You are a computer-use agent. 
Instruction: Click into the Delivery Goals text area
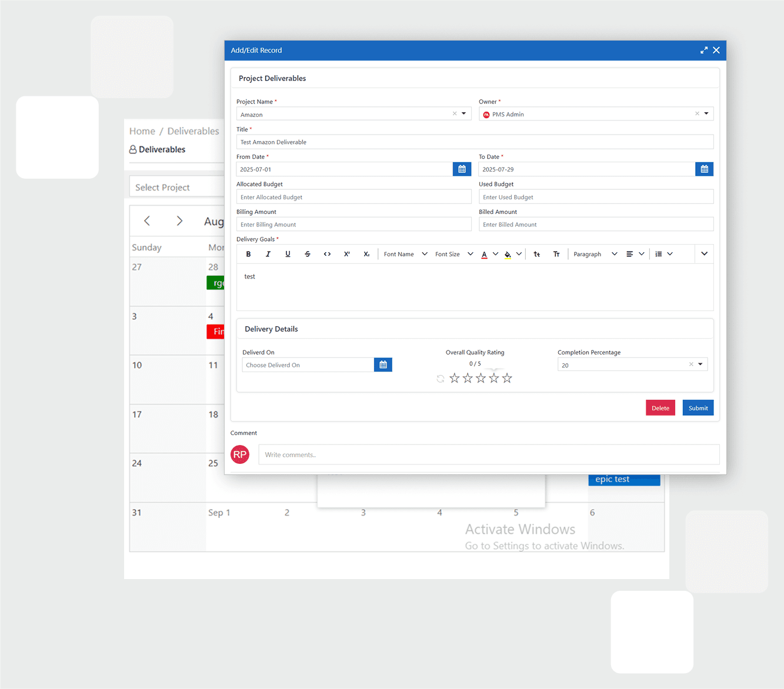pyautogui.click(x=475, y=287)
